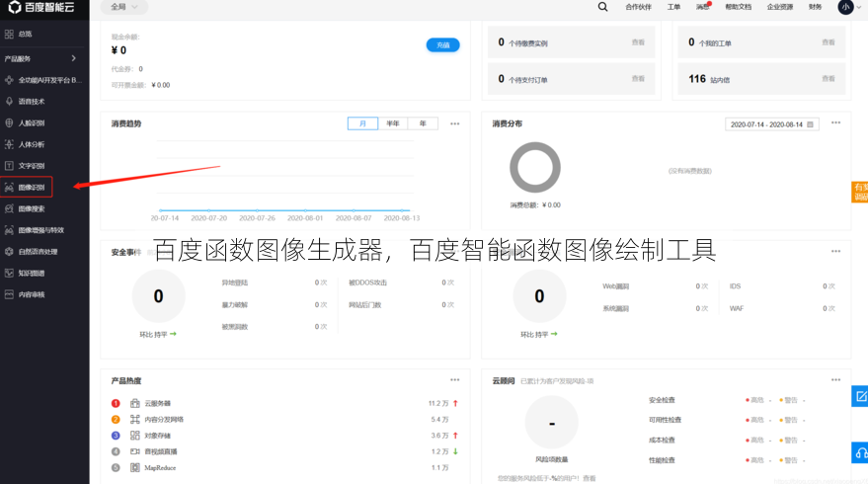The height and width of the screenshot is (484, 868).
Task: Open dropdown arrow beside user avatar
Action: pyautogui.click(x=859, y=7)
